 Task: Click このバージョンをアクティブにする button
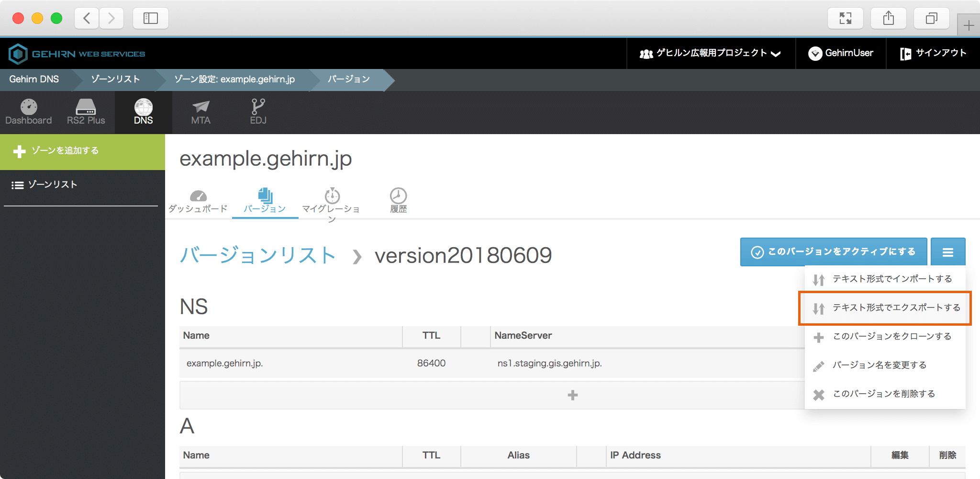pyautogui.click(x=833, y=252)
